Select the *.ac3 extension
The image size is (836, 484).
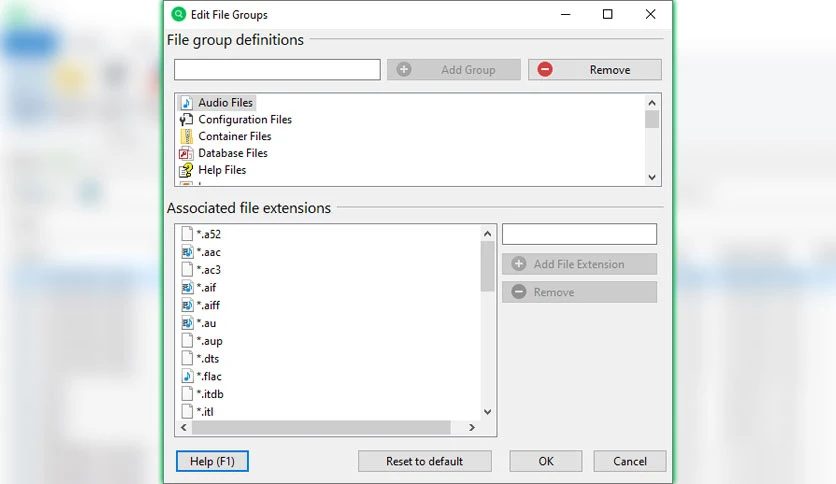click(208, 270)
